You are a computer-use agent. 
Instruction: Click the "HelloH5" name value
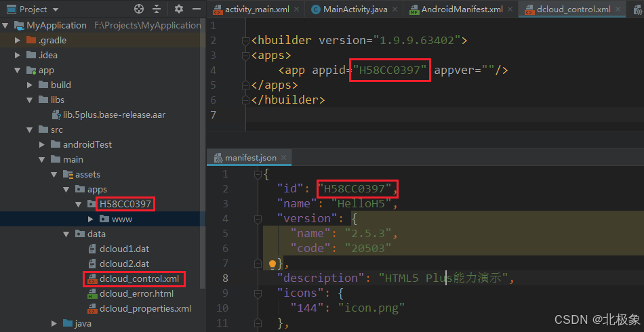coord(361,203)
